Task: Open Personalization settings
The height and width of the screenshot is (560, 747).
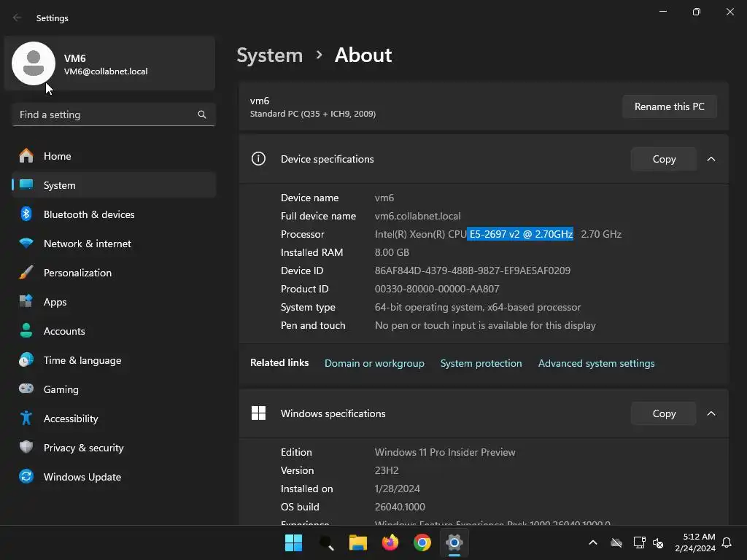Action: 113,273
